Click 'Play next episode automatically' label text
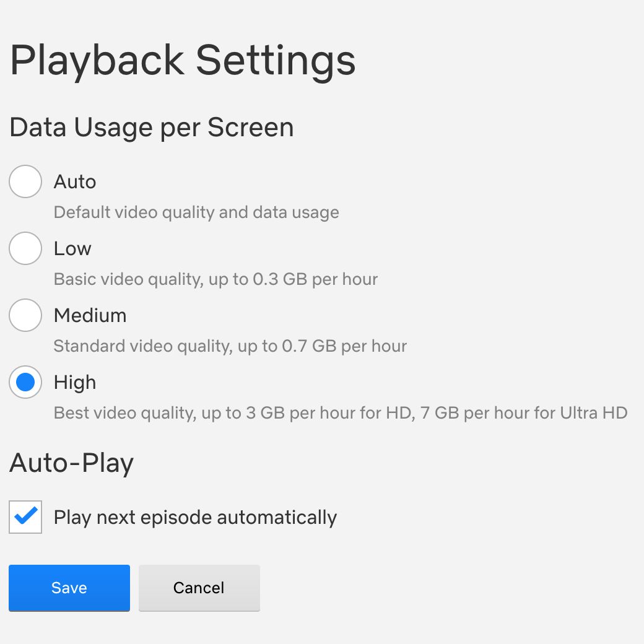The width and height of the screenshot is (644, 644). pyautogui.click(x=195, y=517)
